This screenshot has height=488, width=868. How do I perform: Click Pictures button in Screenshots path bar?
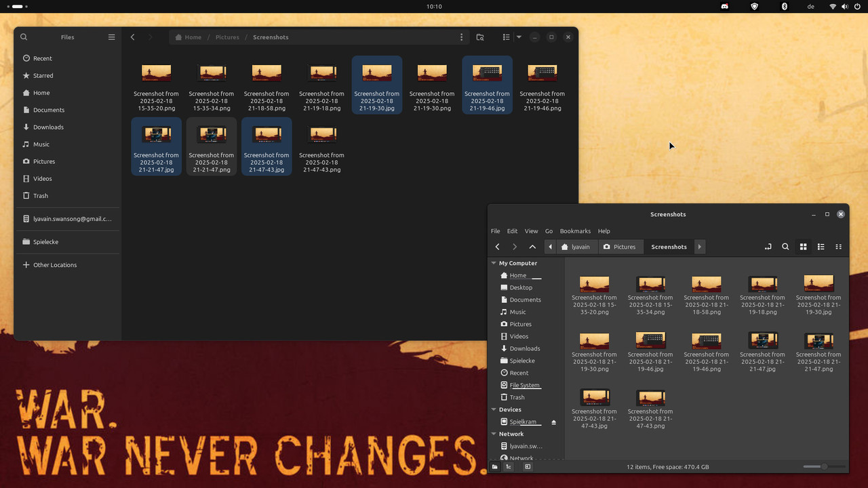[620, 247]
